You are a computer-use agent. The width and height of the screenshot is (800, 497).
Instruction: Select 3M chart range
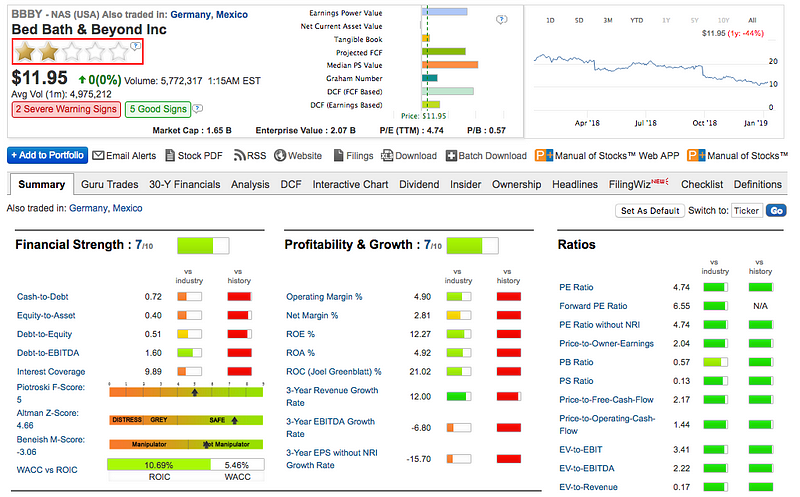pyautogui.click(x=608, y=20)
